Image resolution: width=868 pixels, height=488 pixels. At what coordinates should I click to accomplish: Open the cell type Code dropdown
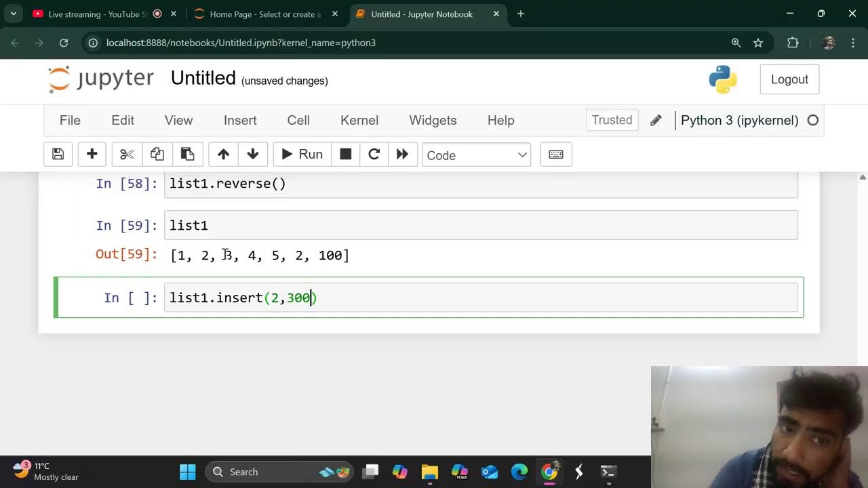[x=476, y=155]
